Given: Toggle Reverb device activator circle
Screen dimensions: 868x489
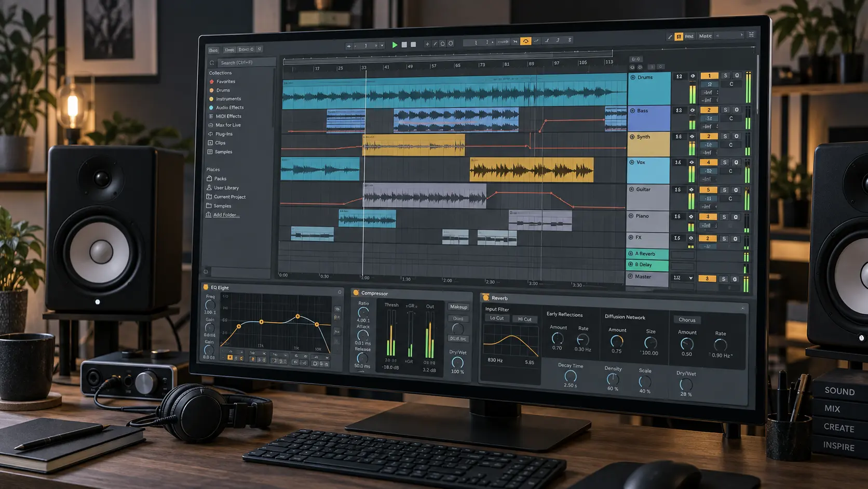Looking at the screenshot, I should click(486, 298).
